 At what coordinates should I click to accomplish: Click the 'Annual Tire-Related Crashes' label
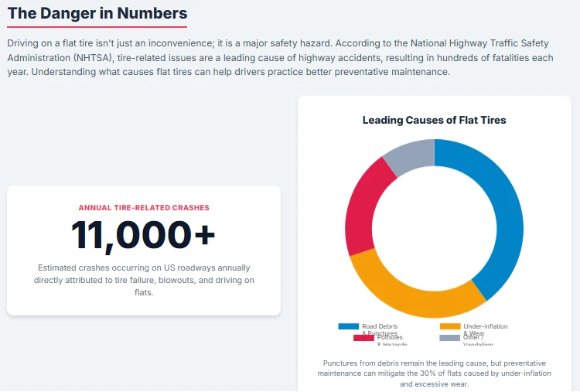(143, 207)
